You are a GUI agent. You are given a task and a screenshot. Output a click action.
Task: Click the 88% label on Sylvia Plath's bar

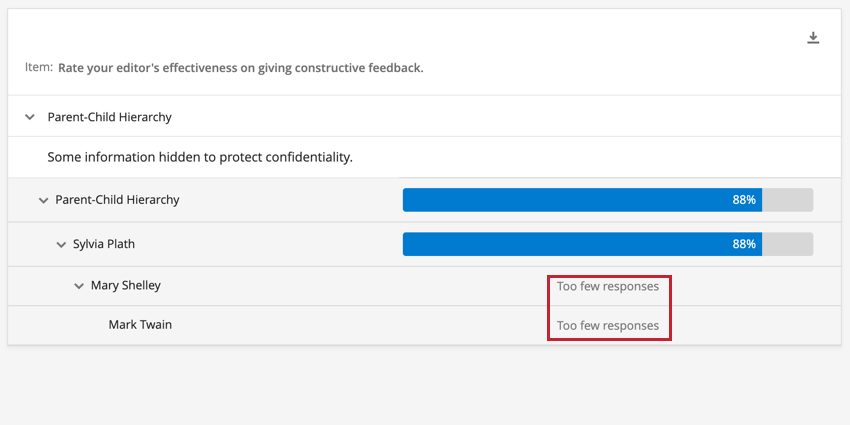click(744, 244)
